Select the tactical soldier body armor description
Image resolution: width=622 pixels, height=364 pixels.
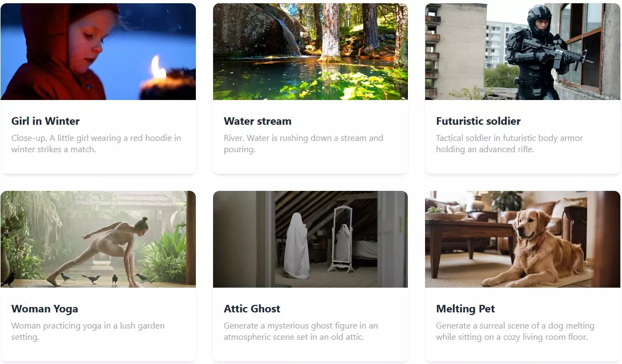pyautogui.click(x=510, y=144)
